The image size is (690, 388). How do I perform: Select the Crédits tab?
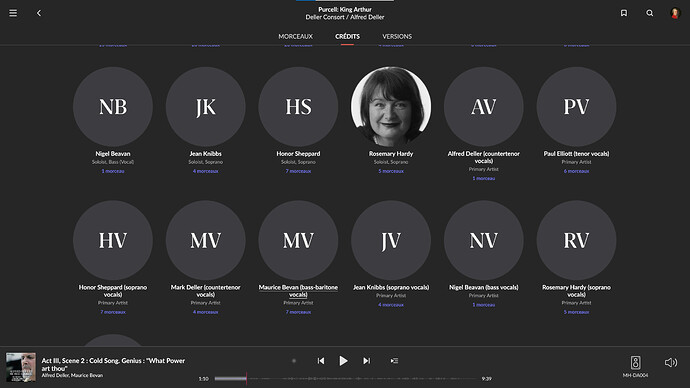click(347, 37)
